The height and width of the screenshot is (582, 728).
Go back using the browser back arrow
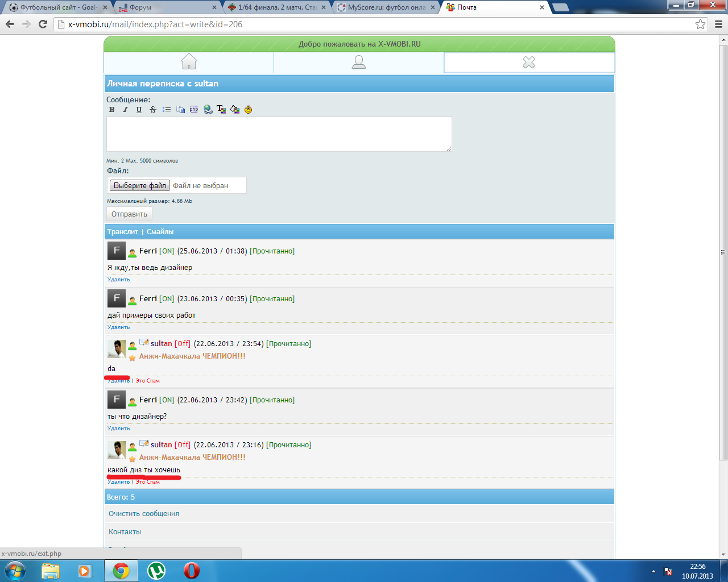pyautogui.click(x=10, y=24)
